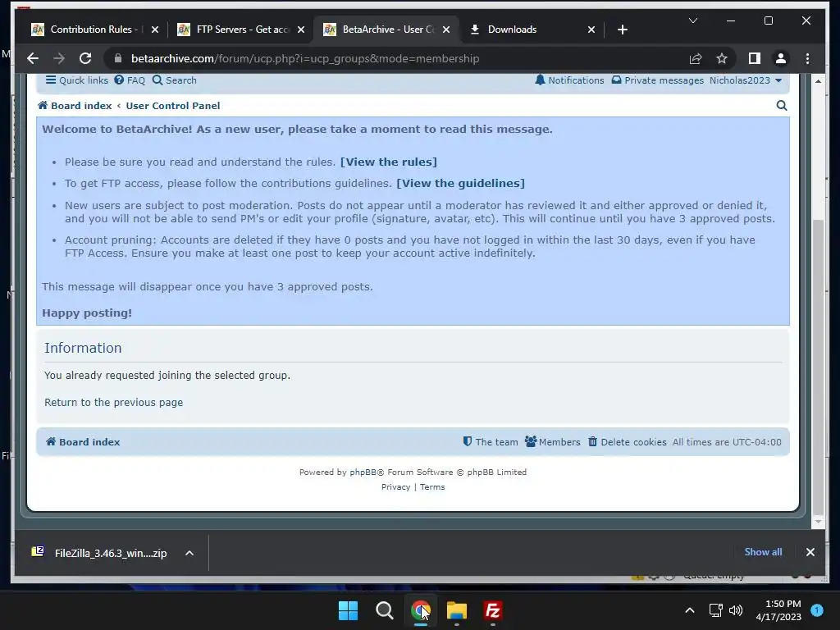Bookmark this page with the star icon
Image resolution: width=840 pixels, height=630 pixels.
[722, 58]
